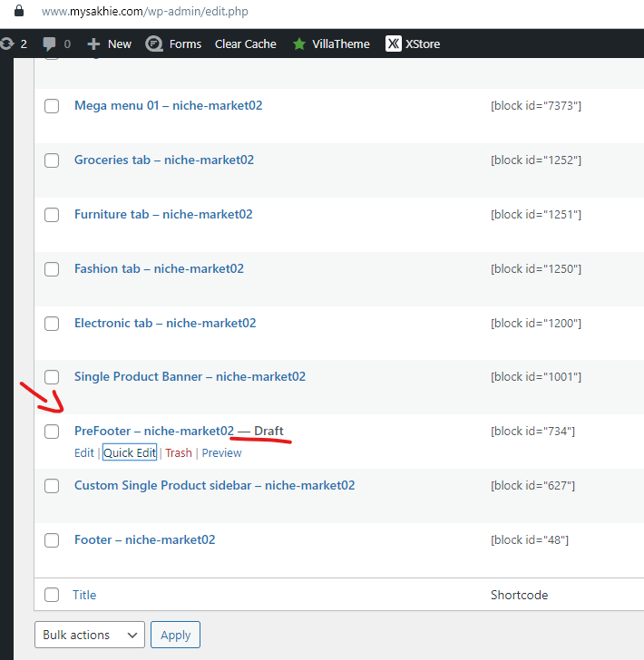Sort by the Title column footer
Viewport: 644px width, 660px height.
coord(84,595)
